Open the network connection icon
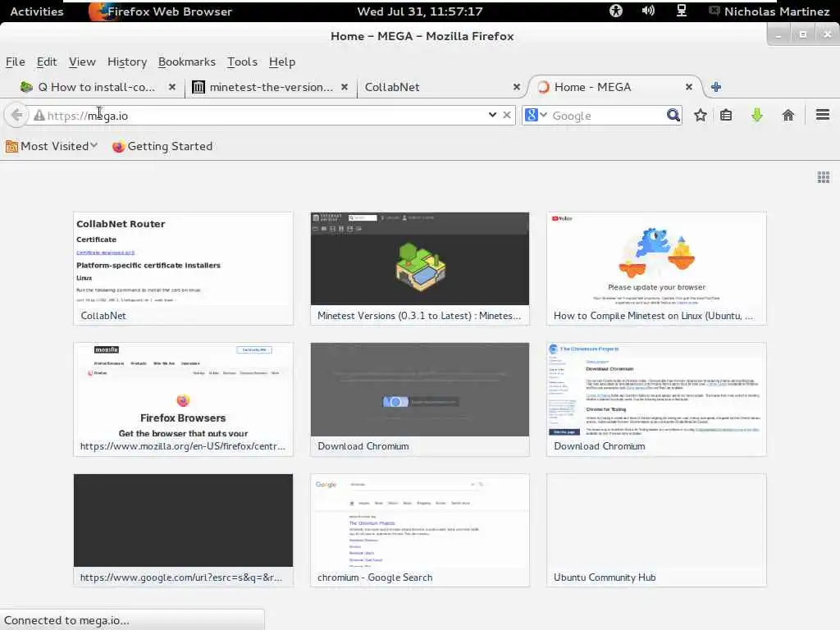Image resolution: width=840 pixels, height=630 pixels. pyautogui.click(x=681, y=11)
